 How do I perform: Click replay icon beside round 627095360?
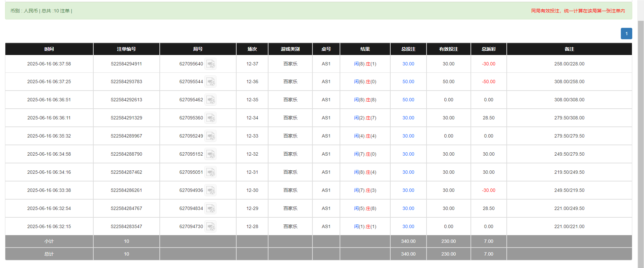[210, 118]
